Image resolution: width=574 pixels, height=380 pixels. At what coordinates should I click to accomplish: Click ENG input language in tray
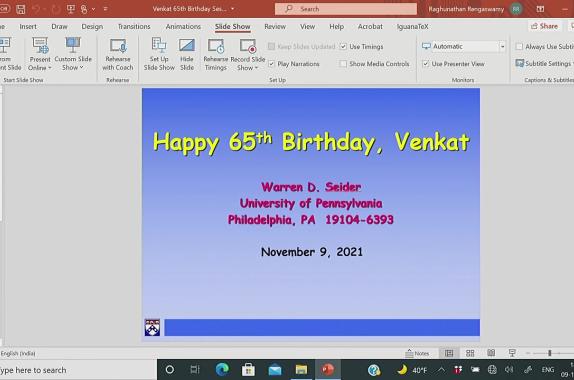pyautogui.click(x=548, y=370)
